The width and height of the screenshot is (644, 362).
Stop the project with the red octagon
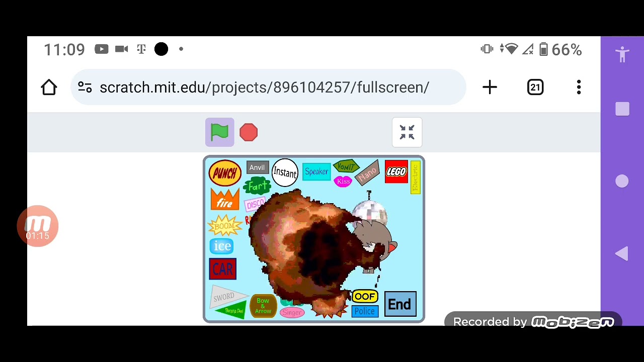pos(249,132)
